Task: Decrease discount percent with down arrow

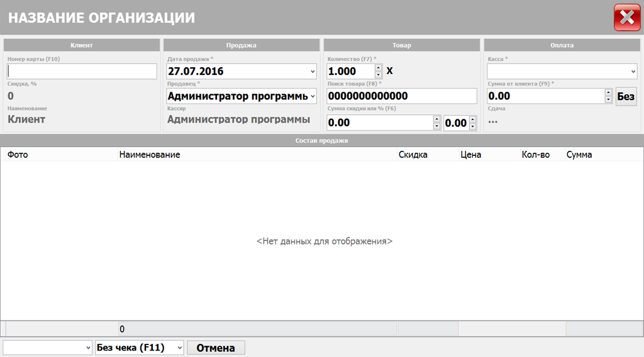Action: 473,126
